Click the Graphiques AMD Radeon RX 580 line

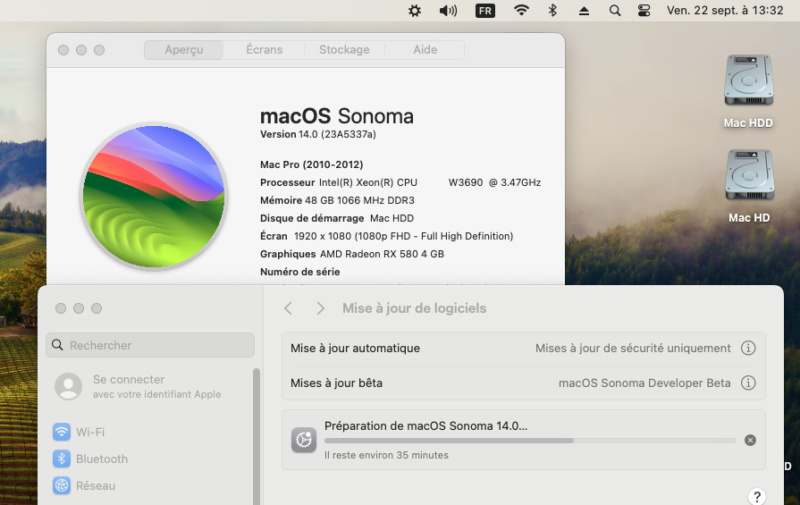(352, 254)
